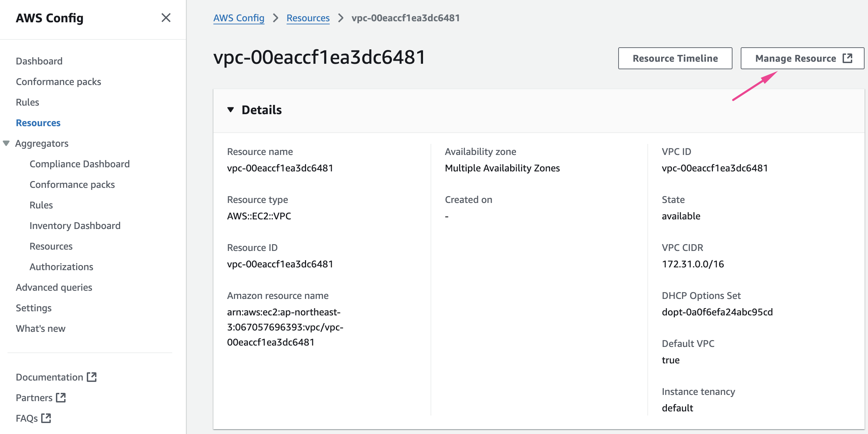
Task: Open Inventory Dashboard under Aggregators
Action: tap(75, 226)
